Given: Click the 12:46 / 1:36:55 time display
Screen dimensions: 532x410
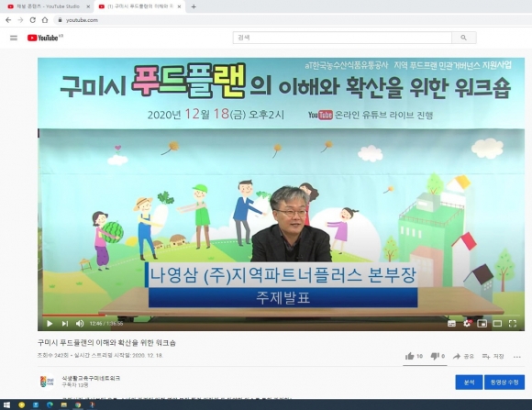Looking at the screenshot, I should 106,324.
